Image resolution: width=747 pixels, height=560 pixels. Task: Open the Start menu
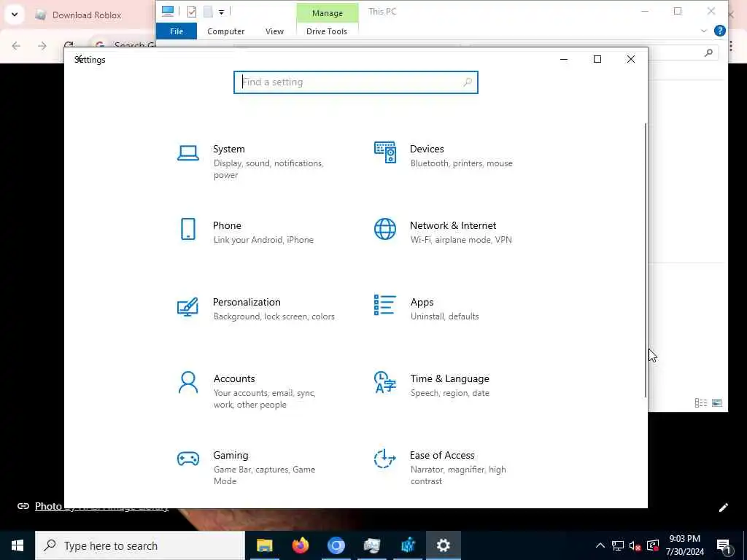(18, 545)
